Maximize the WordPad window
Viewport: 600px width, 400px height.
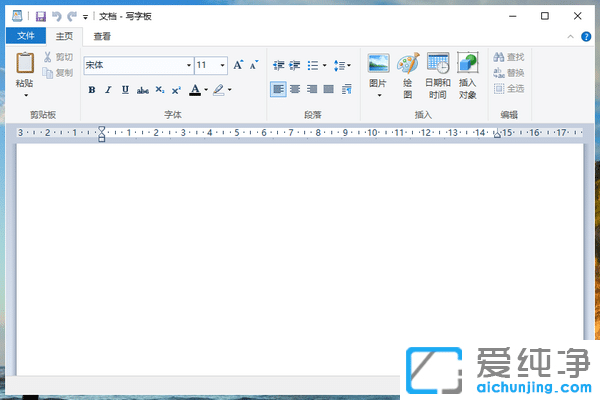pyautogui.click(x=545, y=16)
